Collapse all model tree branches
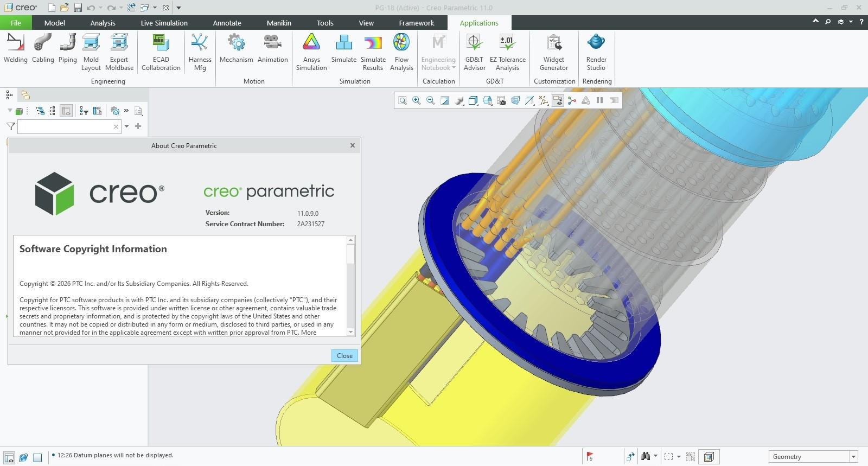 click(x=53, y=111)
